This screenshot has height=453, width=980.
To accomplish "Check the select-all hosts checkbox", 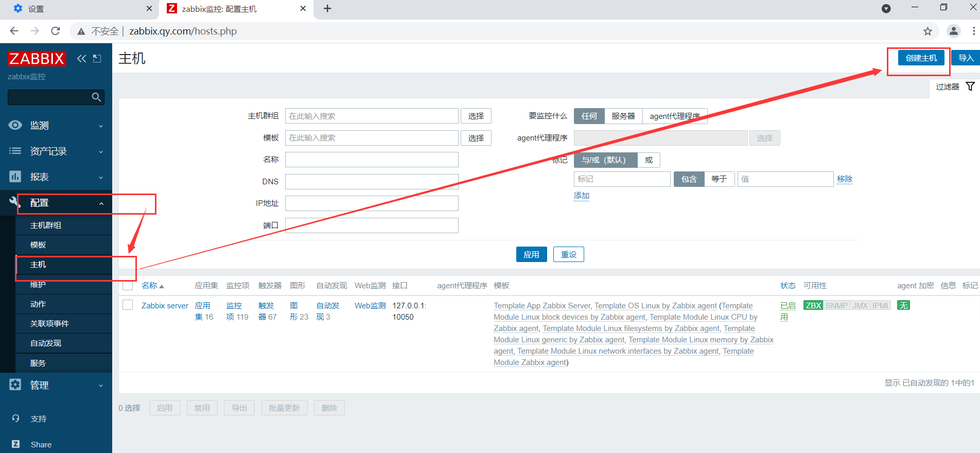I will [x=128, y=285].
